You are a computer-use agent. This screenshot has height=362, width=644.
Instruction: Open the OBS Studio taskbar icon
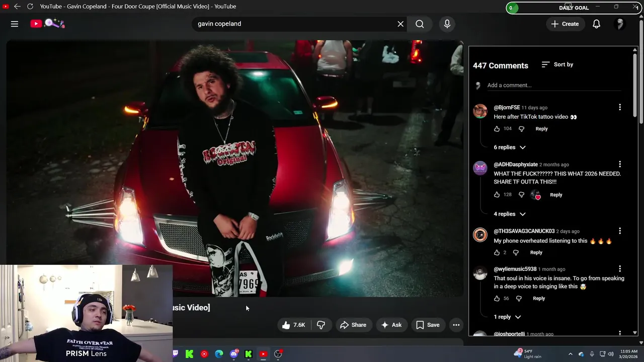pos(278,354)
